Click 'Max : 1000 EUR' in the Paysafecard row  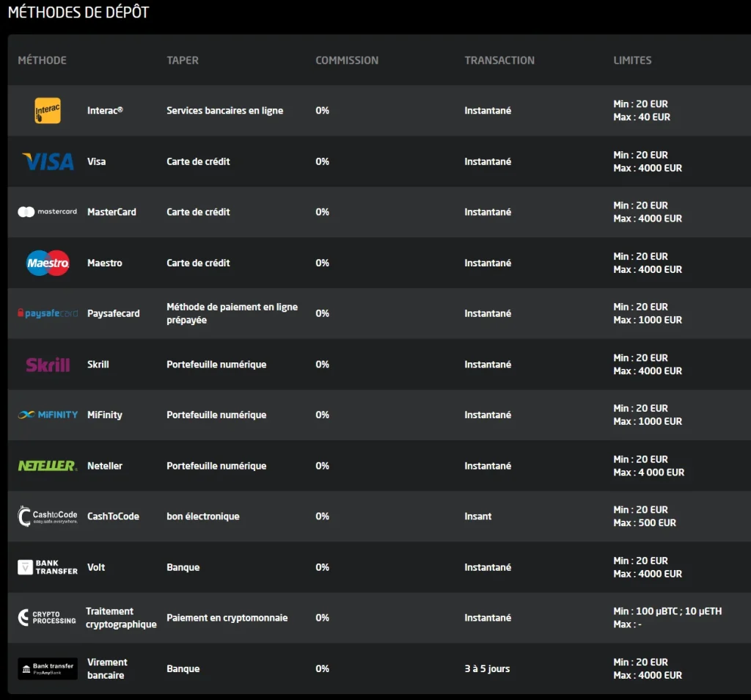pyautogui.click(x=648, y=320)
